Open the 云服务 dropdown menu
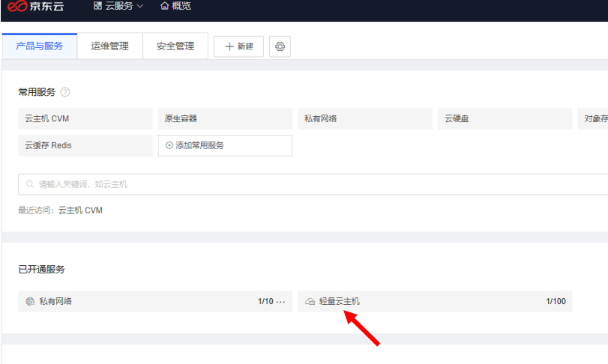The width and height of the screenshot is (608, 364). click(x=118, y=6)
